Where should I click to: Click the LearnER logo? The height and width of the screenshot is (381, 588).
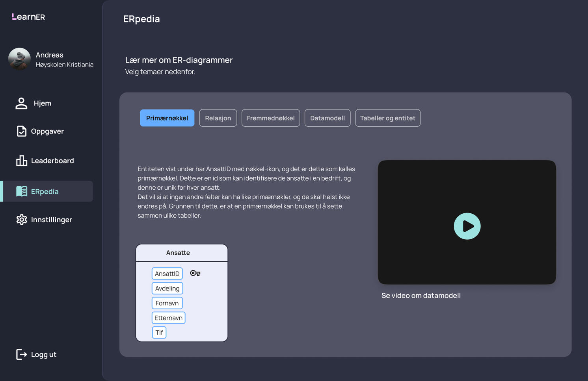[x=28, y=17]
